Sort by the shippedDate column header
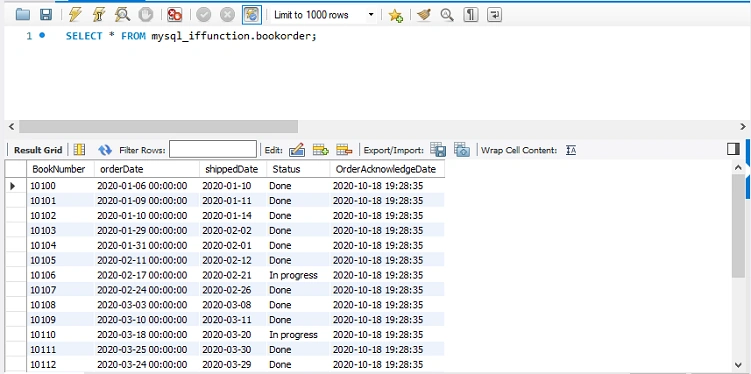The height and width of the screenshot is (374, 751). tap(233, 169)
